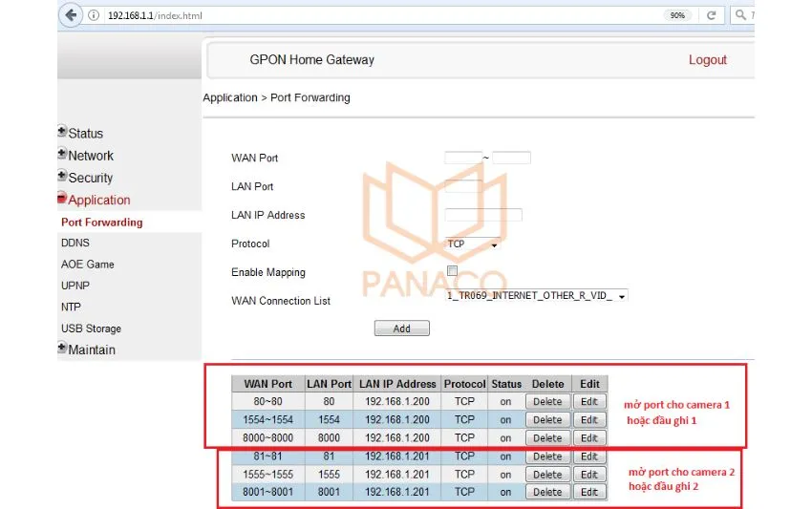812x509 pixels.
Task: Click the Logout link
Action: (707, 60)
